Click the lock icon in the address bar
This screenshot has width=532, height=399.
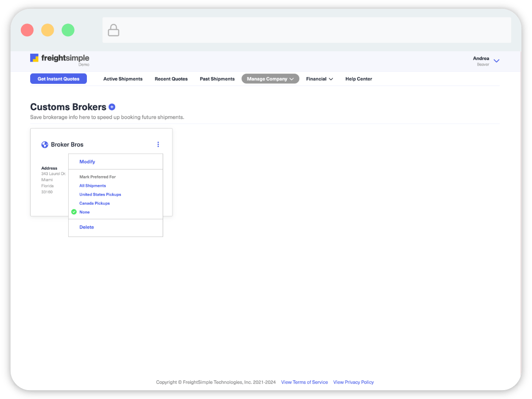114,30
